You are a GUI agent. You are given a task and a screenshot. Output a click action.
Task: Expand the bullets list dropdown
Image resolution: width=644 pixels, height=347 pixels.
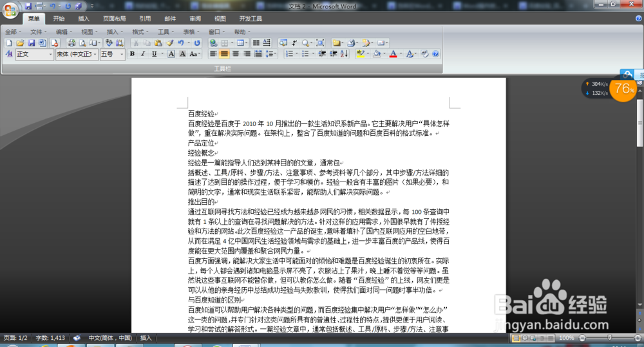tap(314, 54)
